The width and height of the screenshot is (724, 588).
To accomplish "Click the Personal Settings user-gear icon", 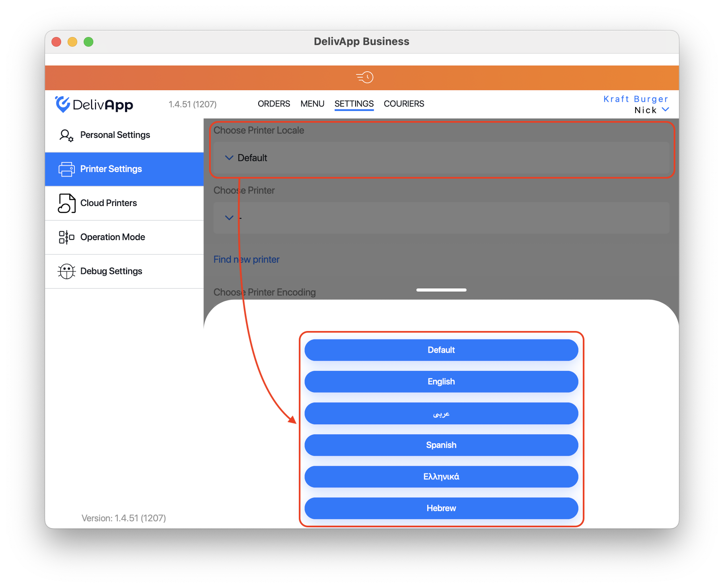I will pos(66,135).
